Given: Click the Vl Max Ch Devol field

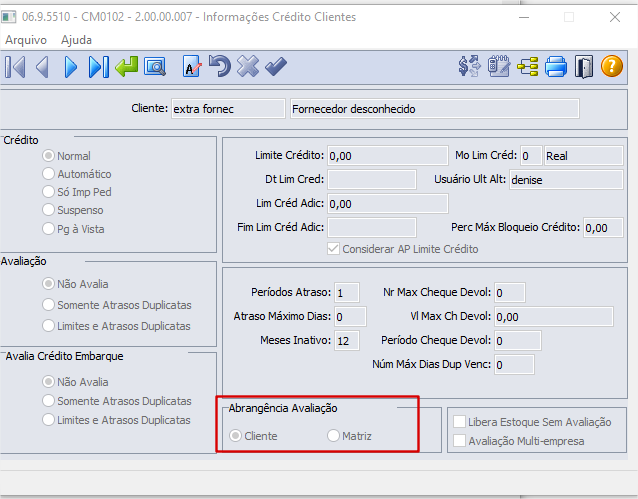Looking at the screenshot, I should click(554, 317).
